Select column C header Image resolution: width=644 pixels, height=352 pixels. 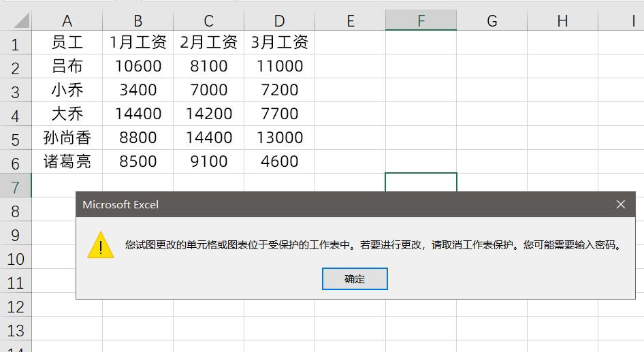(x=208, y=20)
